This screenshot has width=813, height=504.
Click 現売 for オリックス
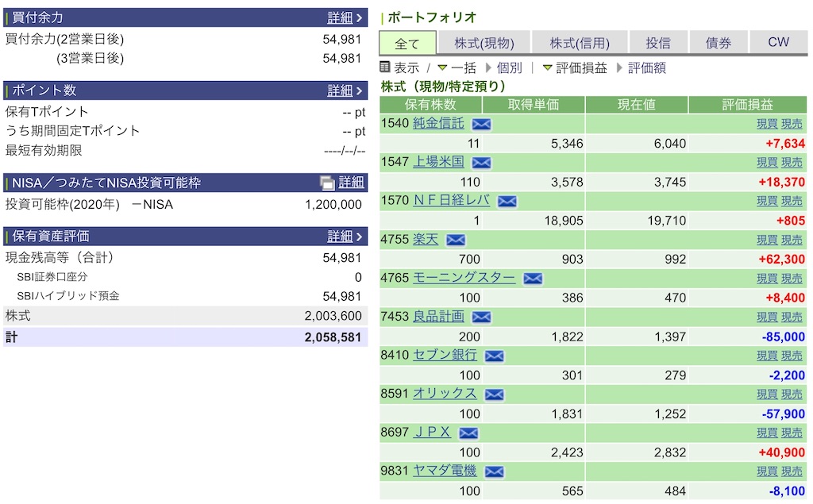click(792, 394)
